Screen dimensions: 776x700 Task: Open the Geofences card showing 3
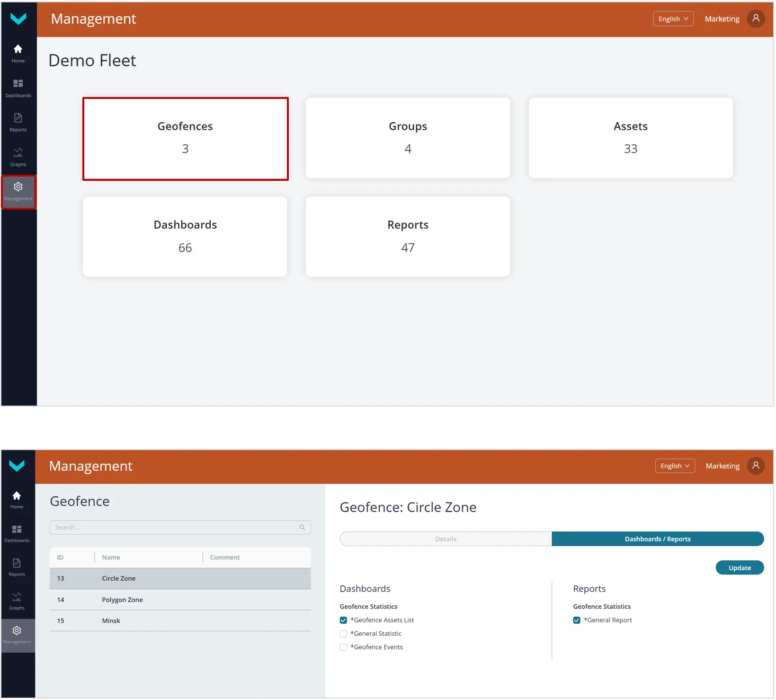tap(185, 139)
